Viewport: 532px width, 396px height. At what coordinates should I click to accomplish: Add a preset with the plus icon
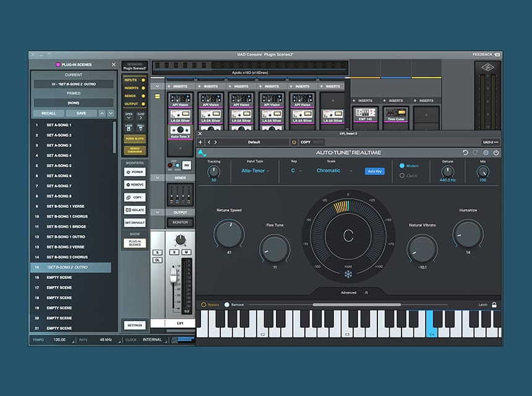pos(200,142)
